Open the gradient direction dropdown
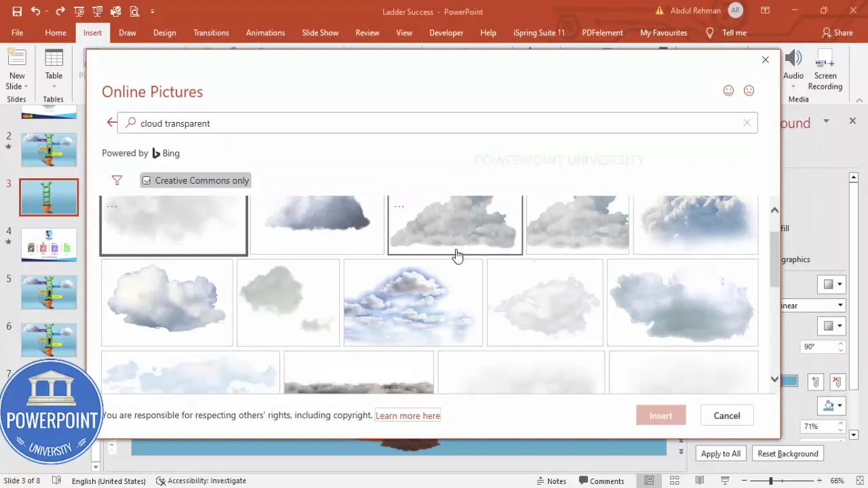Screen dimensions: 868x488 [x=832, y=326]
